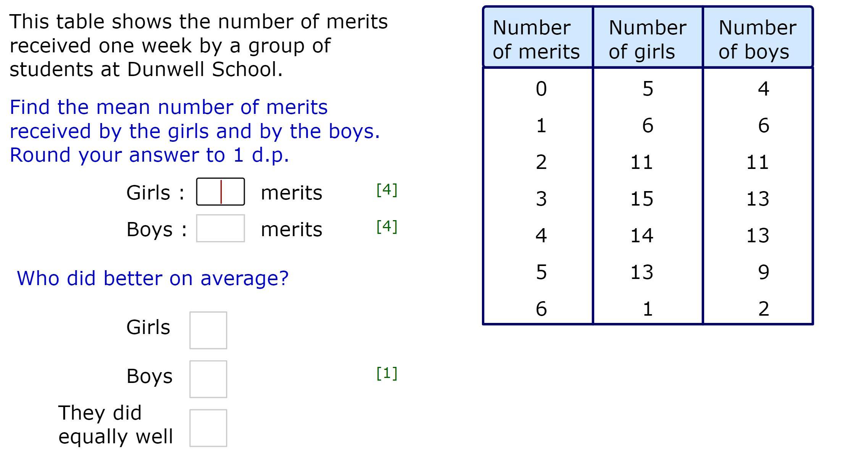Click the "Who did better on average?" question
The width and height of the screenshot is (868, 467).
coord(153,278)
